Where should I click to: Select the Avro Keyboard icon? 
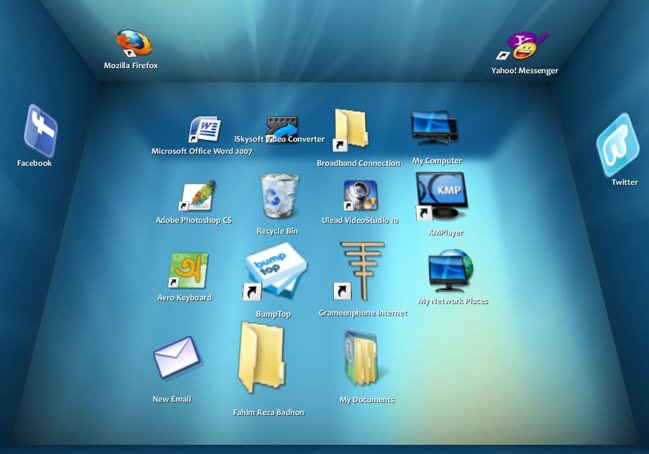[x=188, y=271]
